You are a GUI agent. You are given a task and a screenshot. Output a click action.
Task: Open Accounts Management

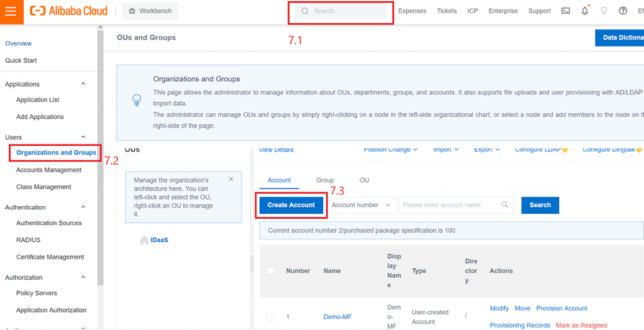tap(49, 170)
